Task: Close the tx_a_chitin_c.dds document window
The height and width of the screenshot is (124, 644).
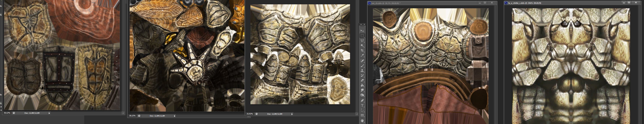Action: [636, 3]
